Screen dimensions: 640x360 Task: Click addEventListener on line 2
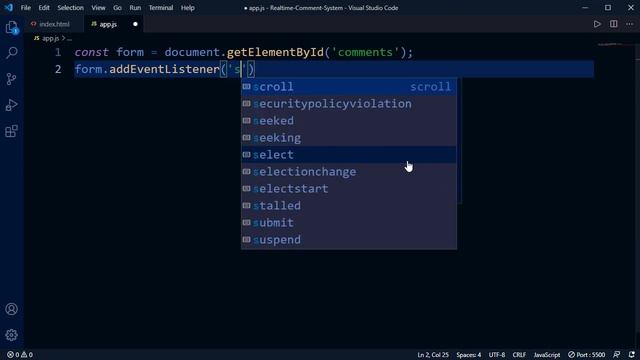point(164,69)
